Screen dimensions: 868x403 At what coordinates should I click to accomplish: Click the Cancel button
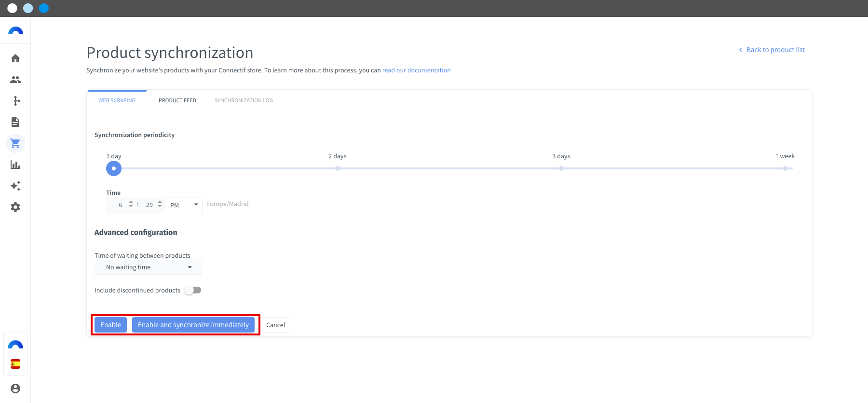tap(275, 325)
